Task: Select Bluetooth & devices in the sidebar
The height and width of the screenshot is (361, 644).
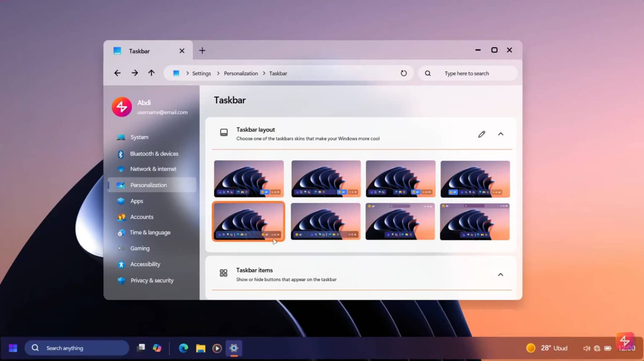Action: pos(154,154)
